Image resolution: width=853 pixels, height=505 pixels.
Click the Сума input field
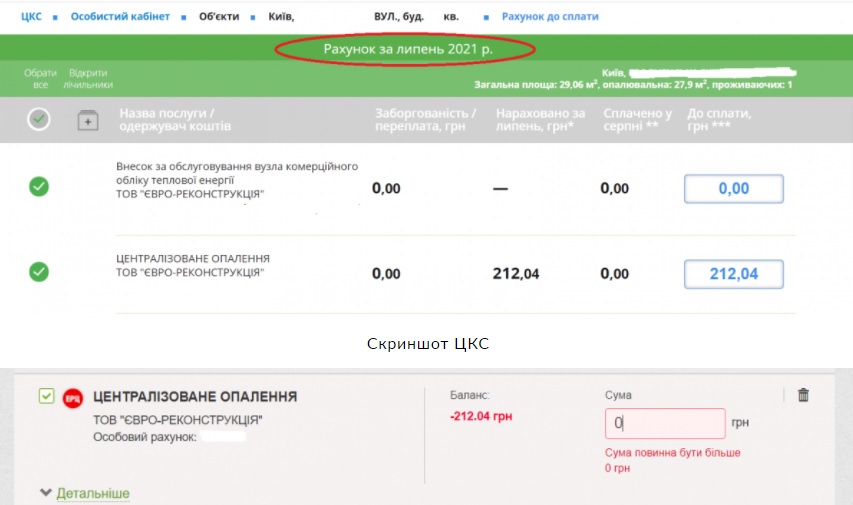665,423
